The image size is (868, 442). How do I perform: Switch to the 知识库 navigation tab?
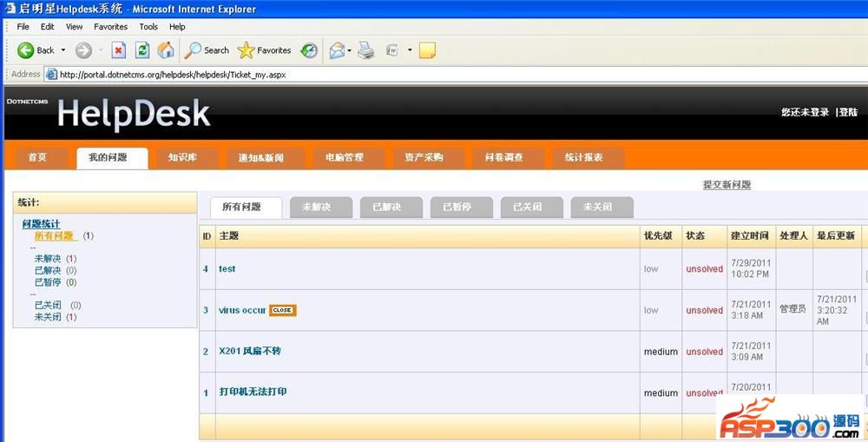click(x=182, y=157)
